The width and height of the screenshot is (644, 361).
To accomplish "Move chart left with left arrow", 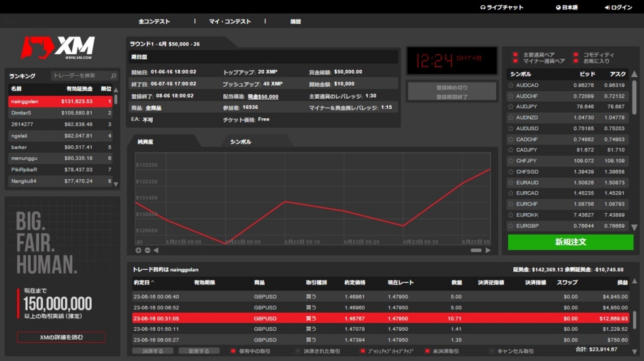I will point(156,250).
